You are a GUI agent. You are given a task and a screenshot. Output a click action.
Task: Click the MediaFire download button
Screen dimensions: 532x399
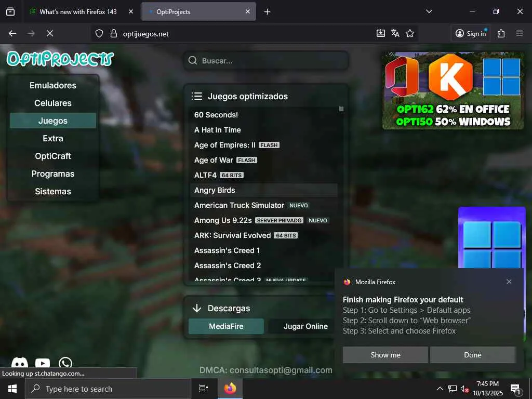coord(226,326)
